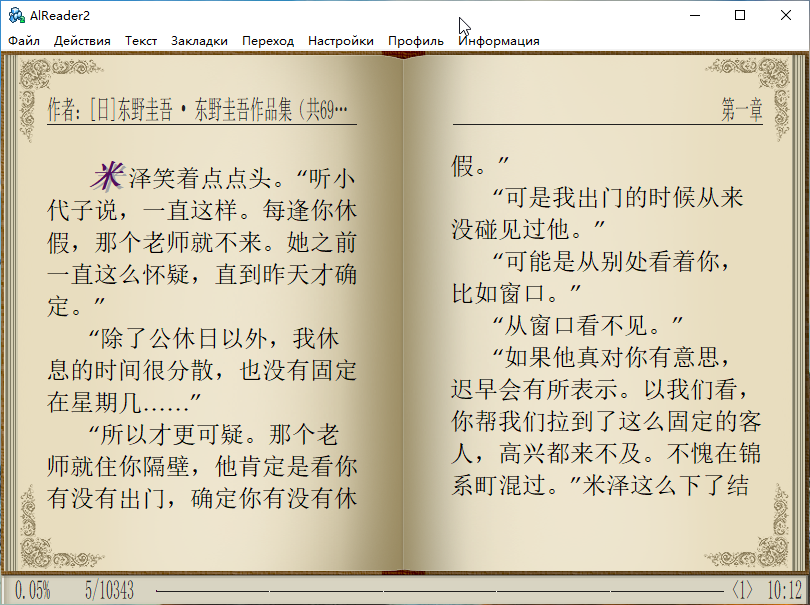Click the 第一章 chapter header on right page
Screen dimensions: 810x605
click(742, 110)
